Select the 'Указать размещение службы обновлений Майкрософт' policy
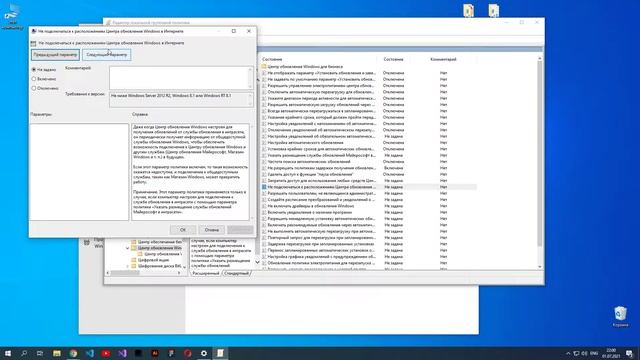This screenshot has height=360, width=640. [x=321, y=156]
